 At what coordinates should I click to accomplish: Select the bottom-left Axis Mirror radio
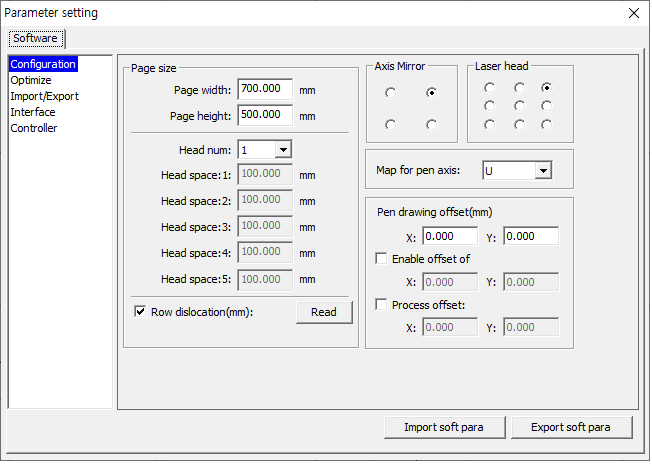390,124
